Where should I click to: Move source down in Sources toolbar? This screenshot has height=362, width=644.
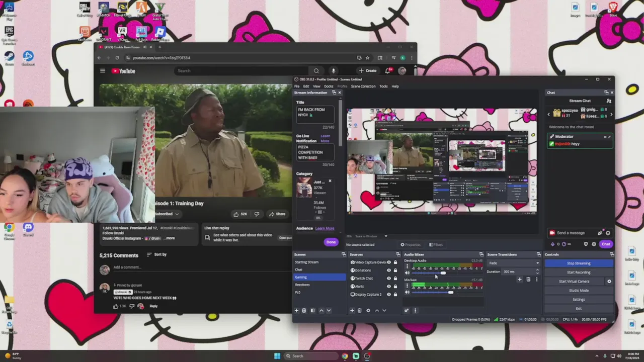pos(384,310)
